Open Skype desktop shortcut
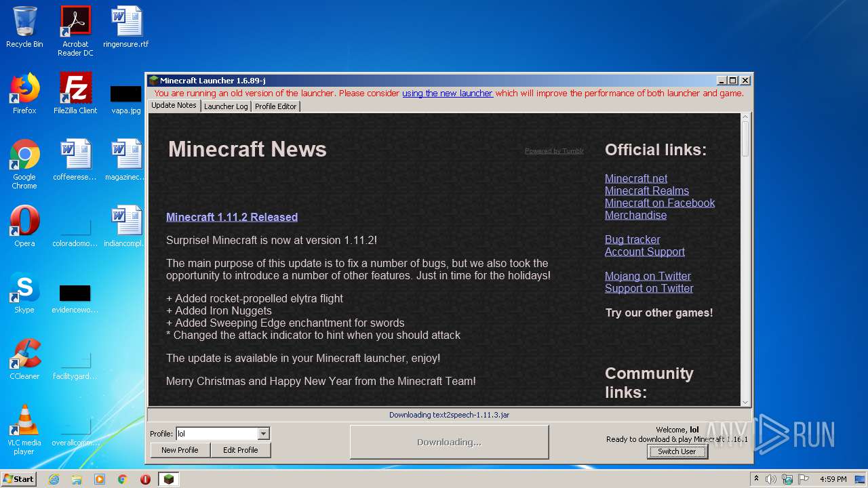 [x=24, y=293]
